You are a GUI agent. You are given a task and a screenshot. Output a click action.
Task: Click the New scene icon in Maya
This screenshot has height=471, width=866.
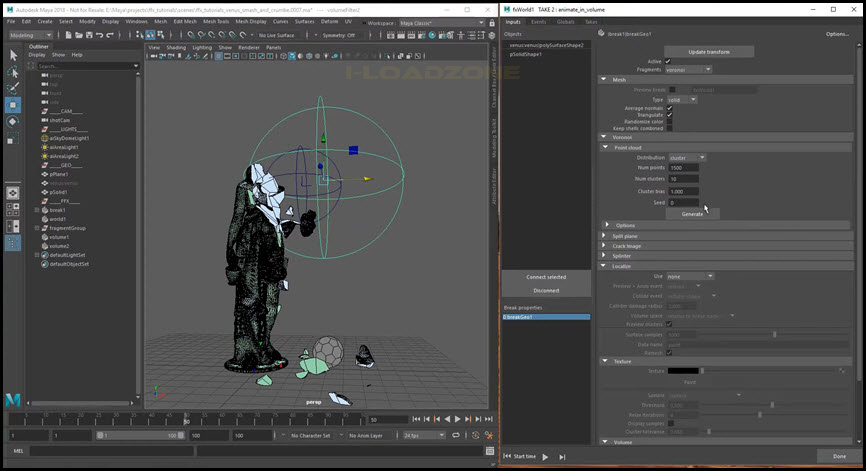68,35
